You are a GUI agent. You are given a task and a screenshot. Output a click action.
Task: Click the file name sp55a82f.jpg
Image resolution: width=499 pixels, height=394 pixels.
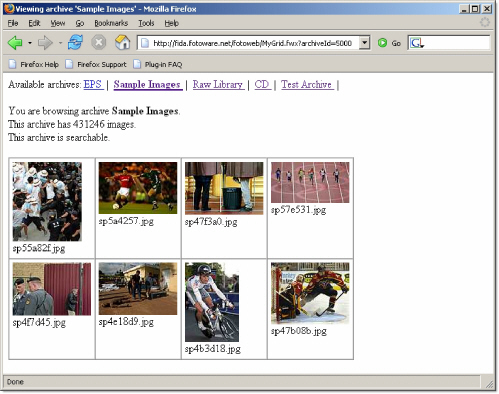coord(39,249)
